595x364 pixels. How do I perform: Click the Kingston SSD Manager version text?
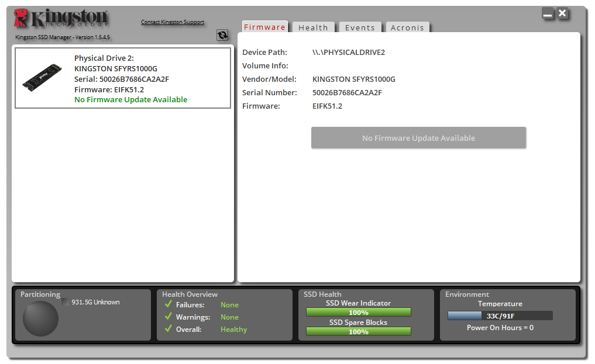coord(63,37)
